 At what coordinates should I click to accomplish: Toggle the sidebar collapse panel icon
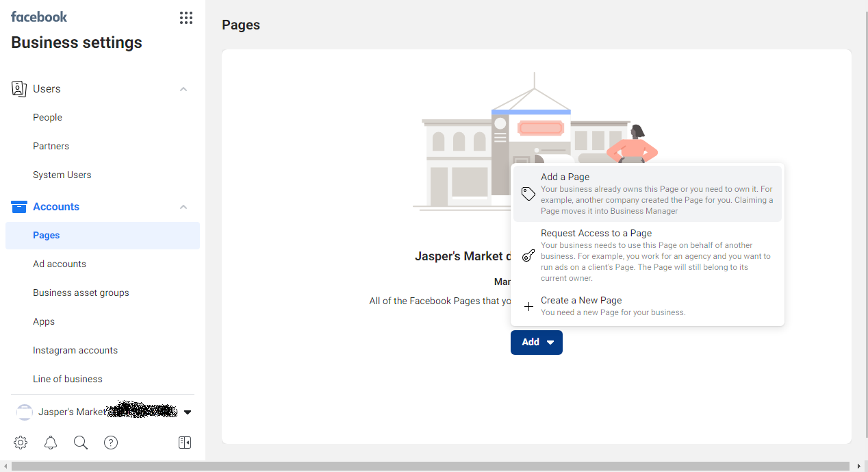(x=185, y=443)
